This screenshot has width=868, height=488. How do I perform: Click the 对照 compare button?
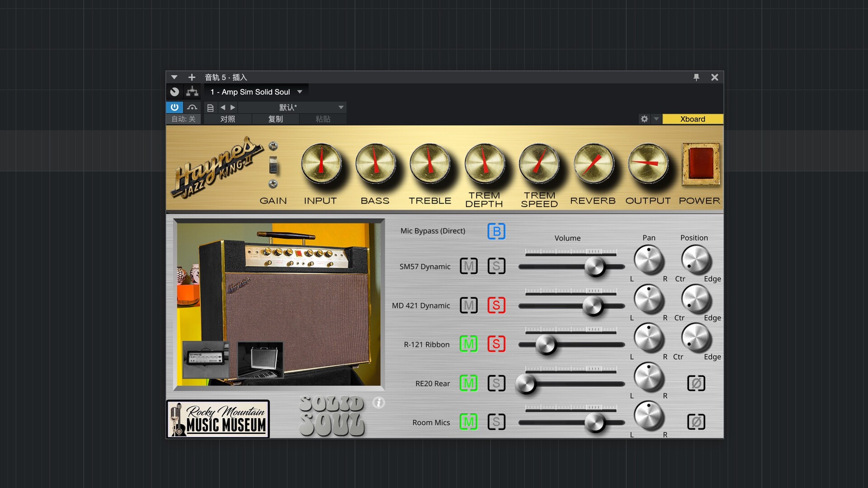(x=227, y=119)
